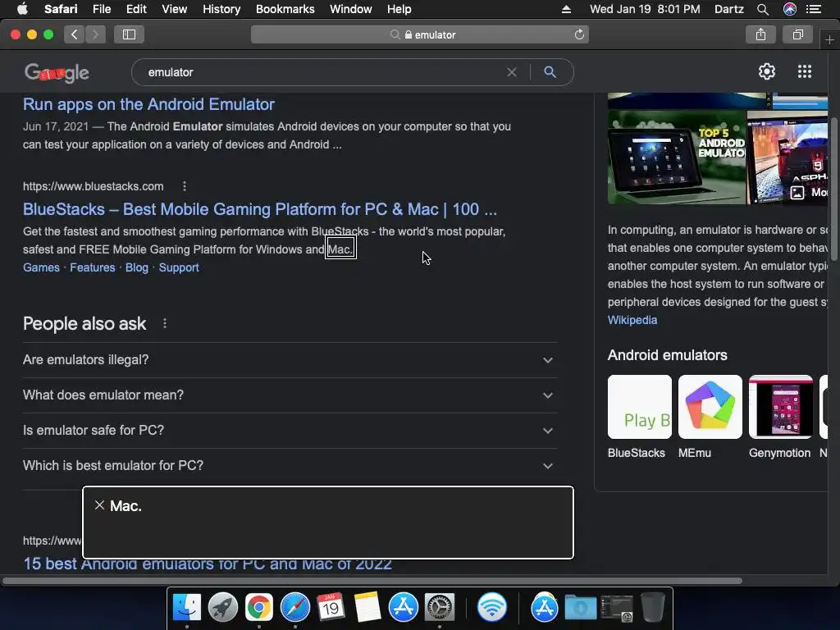The height and width of the screenshot is (630, 840).
Task: Open Notes from the Dock
Action: point(367,608)
